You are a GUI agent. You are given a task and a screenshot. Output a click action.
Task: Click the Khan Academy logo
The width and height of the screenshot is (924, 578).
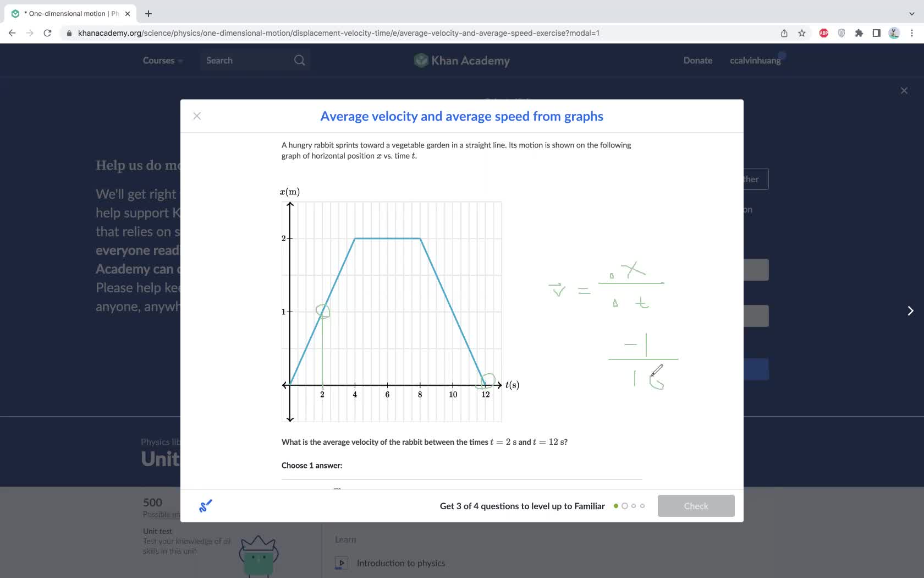462,61
